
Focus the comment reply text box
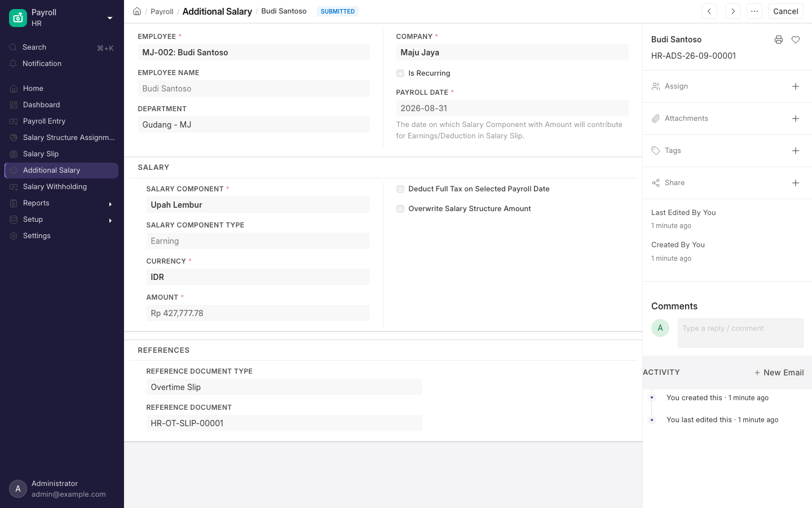click(740, 333)
